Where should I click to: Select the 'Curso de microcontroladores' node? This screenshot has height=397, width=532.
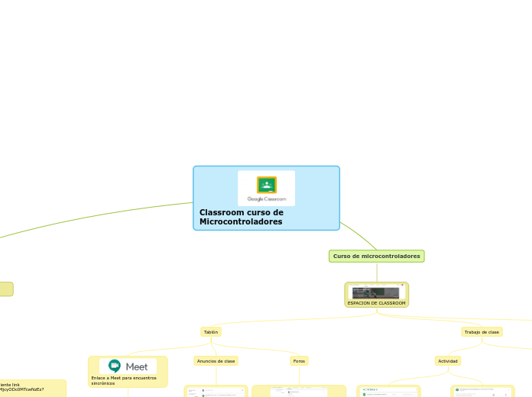point(377,257)
